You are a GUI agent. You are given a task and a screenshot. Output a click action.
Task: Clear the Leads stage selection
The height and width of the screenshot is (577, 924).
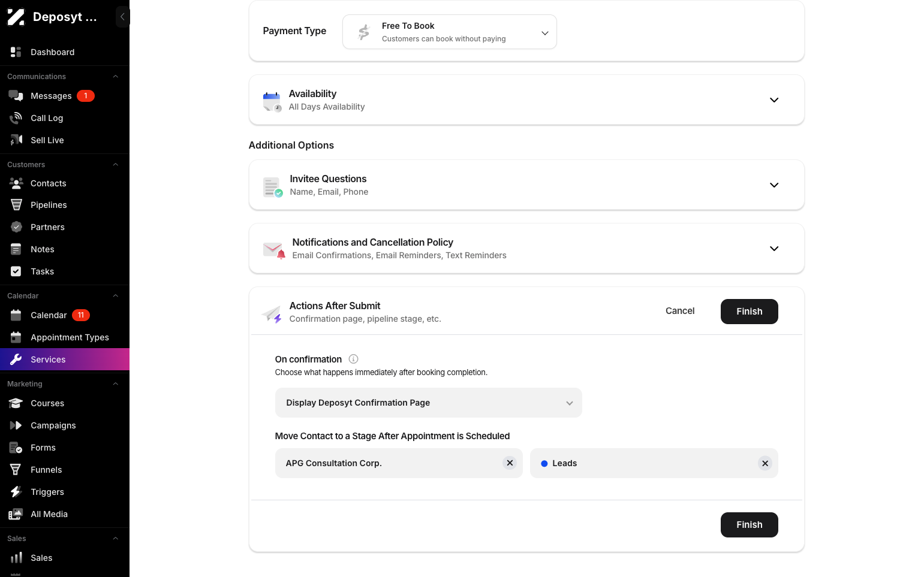click(x=765, y=463)
